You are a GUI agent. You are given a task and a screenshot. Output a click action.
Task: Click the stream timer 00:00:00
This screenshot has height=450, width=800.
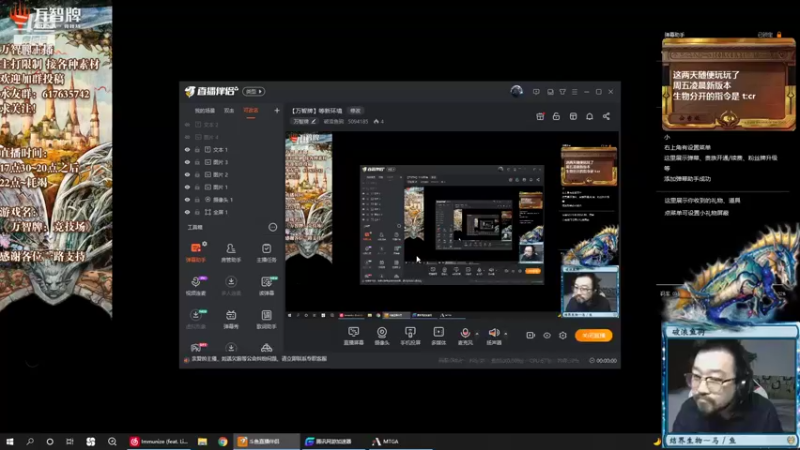point(603,360)
